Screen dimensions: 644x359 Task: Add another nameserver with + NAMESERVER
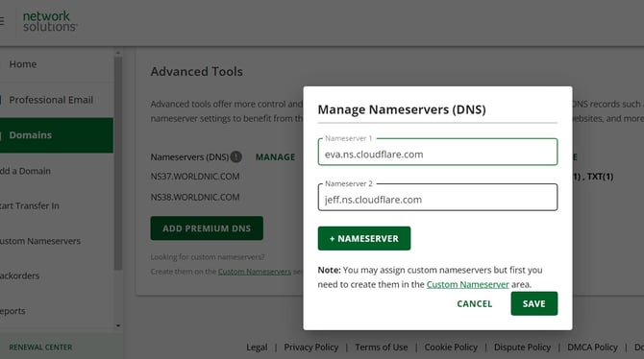tap(364, 238)
